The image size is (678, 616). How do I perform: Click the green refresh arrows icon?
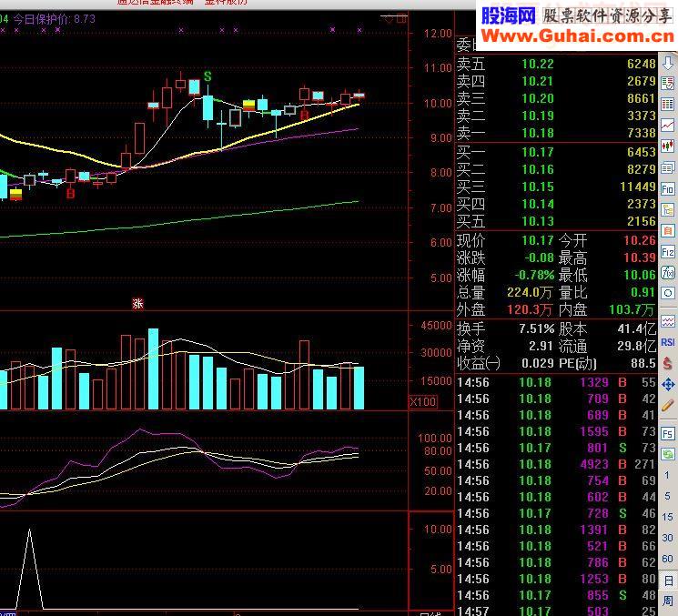(x=668, y=454)
